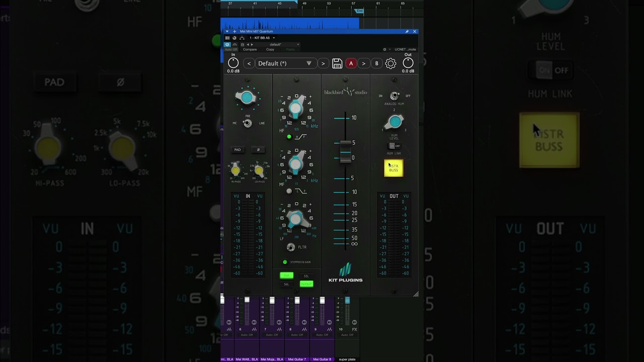Flip the MIC/LINE toggle switch
Viewport: 644px width, 362px height.
coord(247,123)
